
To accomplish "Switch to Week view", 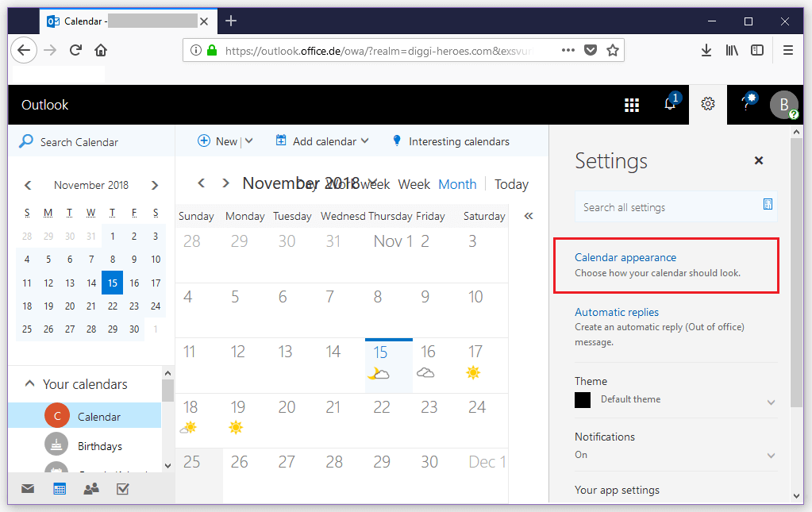I will 414,184.
